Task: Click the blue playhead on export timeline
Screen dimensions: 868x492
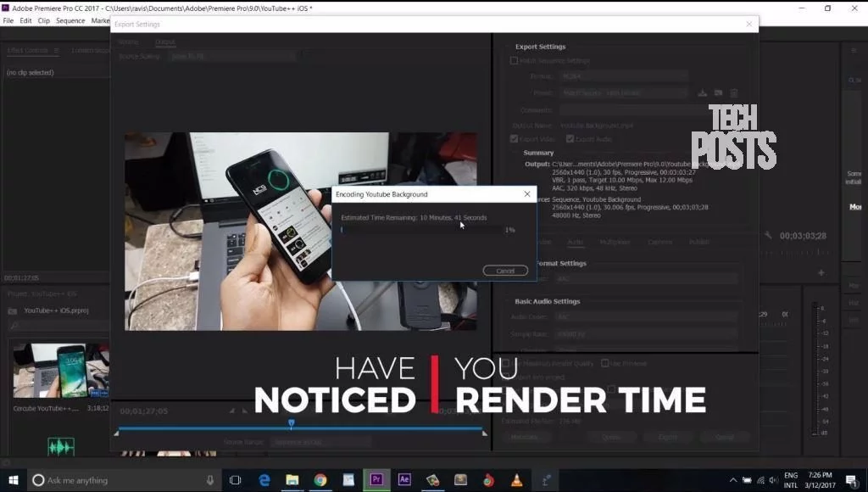Action: (292, 424)
